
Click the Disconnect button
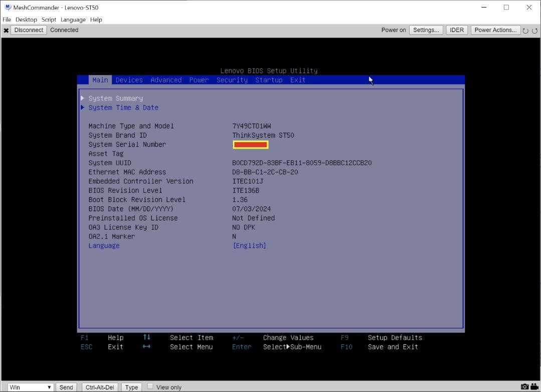pyautogui.click(x=29, y=30)
